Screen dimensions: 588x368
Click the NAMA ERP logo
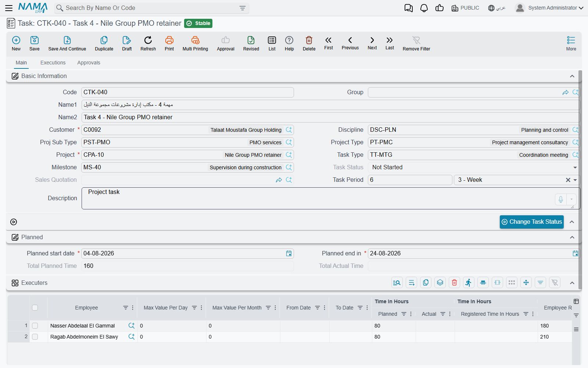click(33, 8)
